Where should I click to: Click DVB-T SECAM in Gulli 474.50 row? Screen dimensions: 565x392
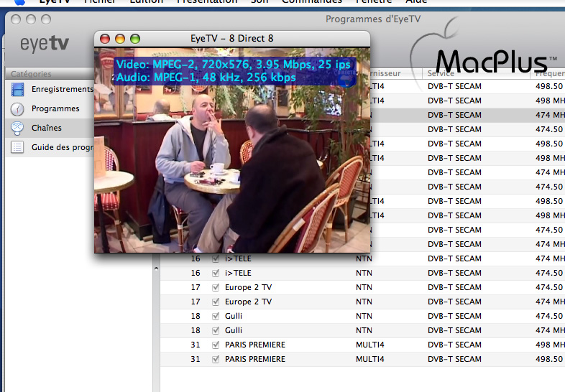pos(454,316)
